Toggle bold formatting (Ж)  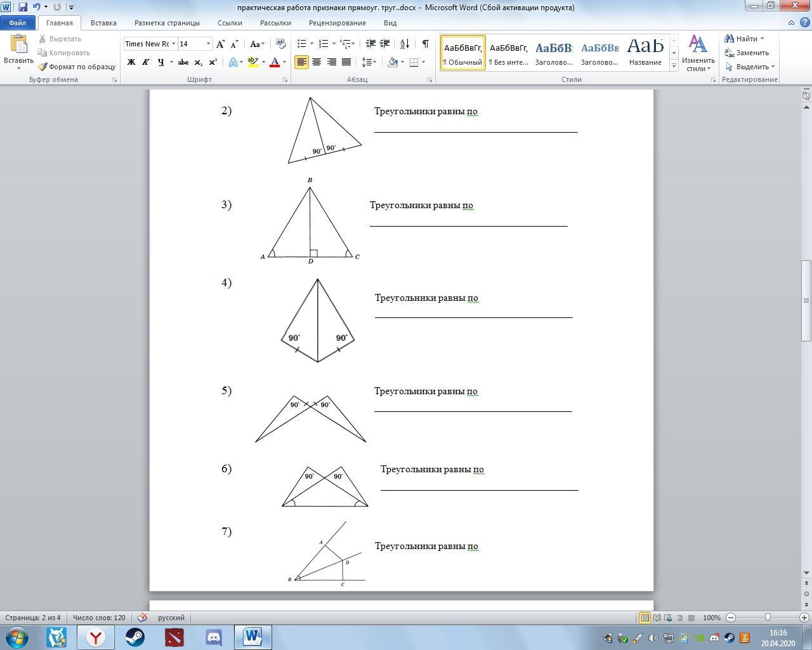pyautogui.click(x=131, y=62)
